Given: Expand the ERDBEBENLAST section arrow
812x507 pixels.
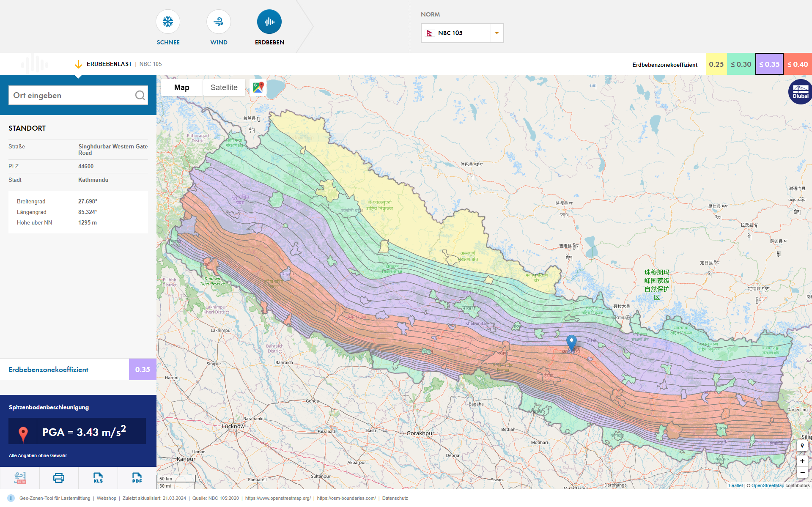Looking at the screenshot, I should (x=79, y=64).
